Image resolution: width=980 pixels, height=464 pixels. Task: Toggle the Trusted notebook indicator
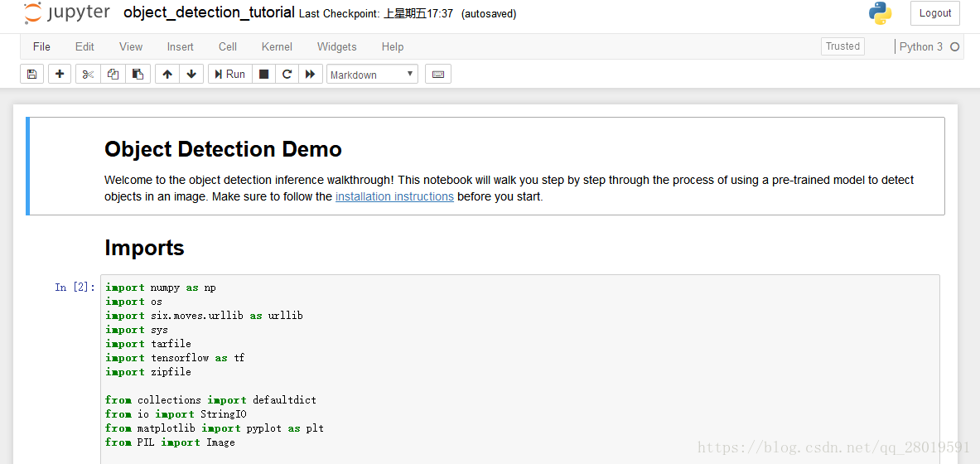(842, 46)
